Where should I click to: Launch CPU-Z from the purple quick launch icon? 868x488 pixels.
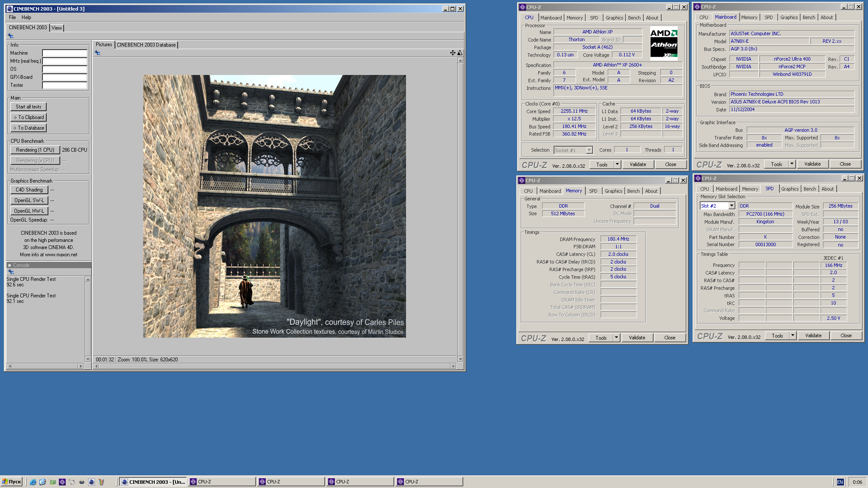[x=62, y=482]
